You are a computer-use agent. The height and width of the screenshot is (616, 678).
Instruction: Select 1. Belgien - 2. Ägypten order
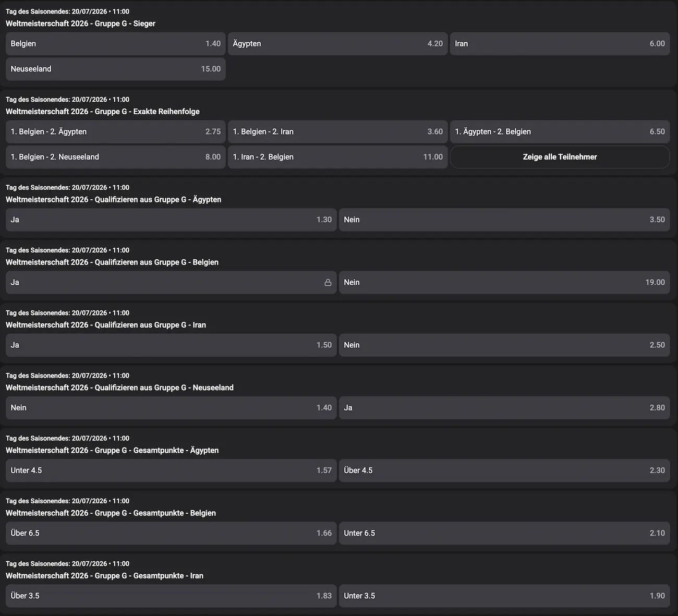click(115, 132)
